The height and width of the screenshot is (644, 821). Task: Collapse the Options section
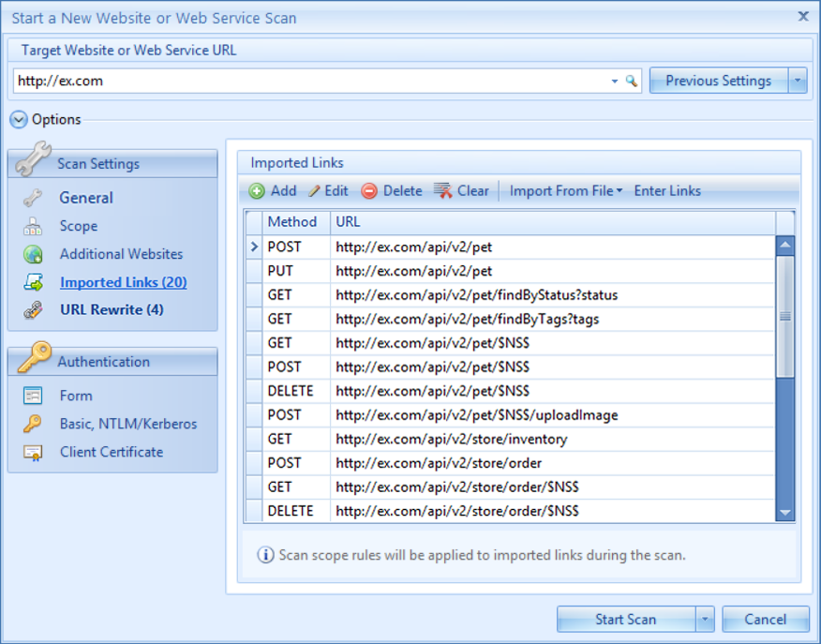click(x=19, y=120)
